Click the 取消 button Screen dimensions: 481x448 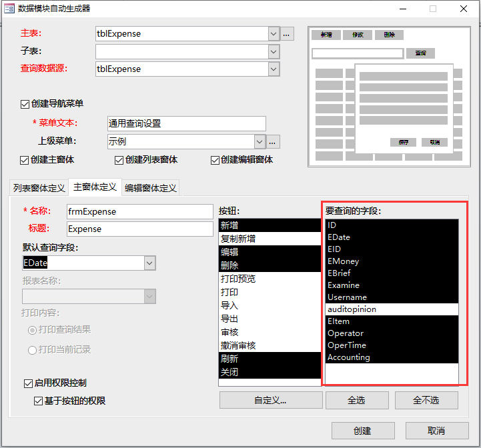[437, 431]
